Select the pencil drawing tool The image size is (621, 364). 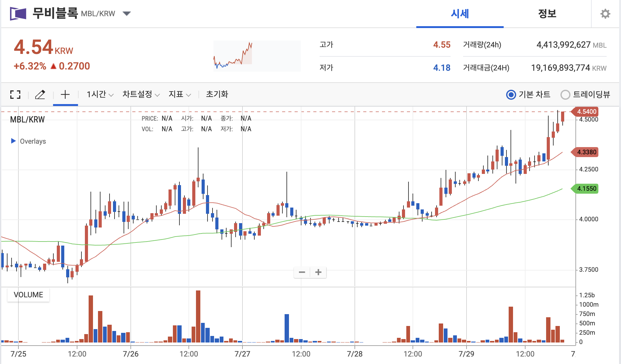pos(40,94)
